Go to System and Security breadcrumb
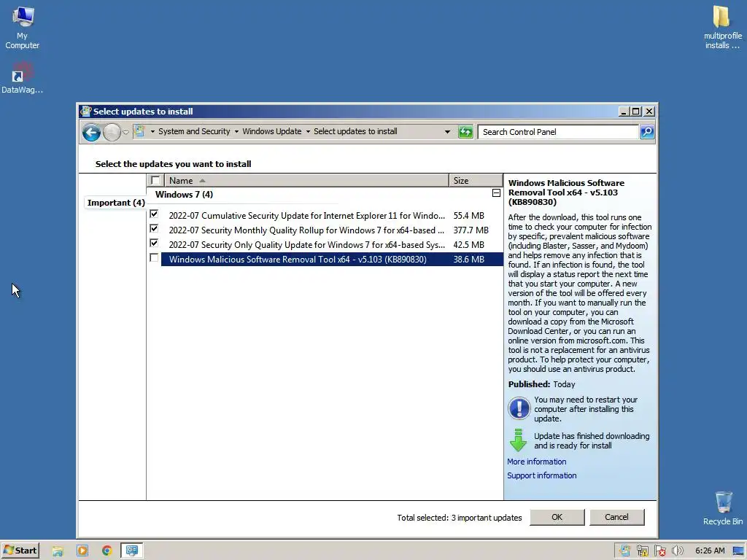 click(x=194, y=131)
